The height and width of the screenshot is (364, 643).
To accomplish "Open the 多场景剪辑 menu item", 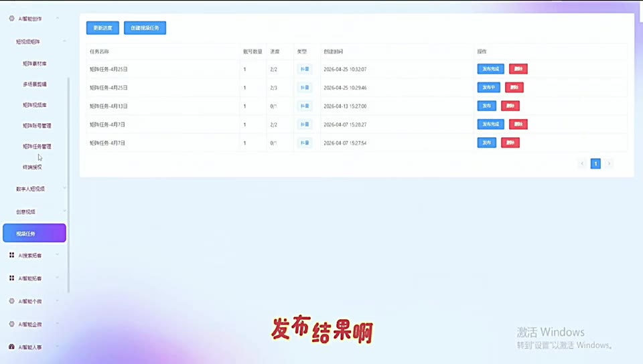I will coord(34,84).
